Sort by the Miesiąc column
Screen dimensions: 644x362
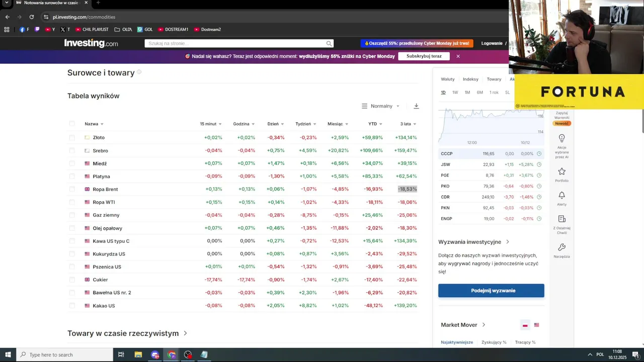(x=338, y=124)
